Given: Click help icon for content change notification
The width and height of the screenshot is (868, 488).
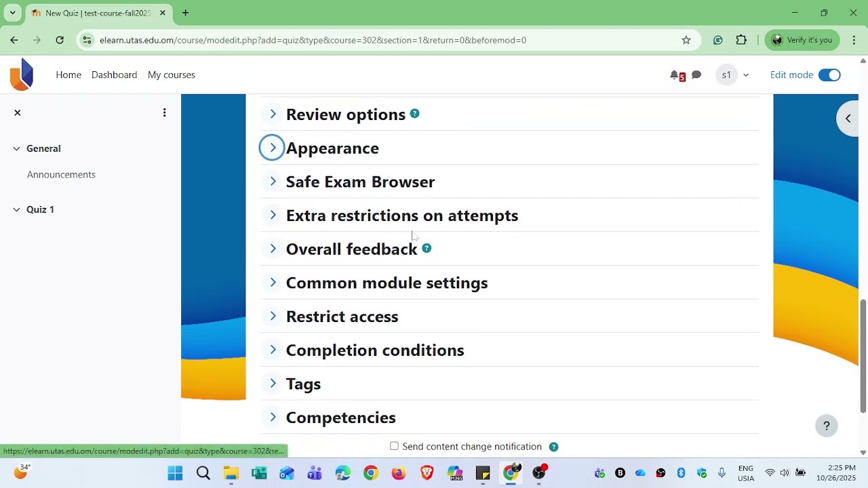Looking at the screenshot, I should click(553, 447).
